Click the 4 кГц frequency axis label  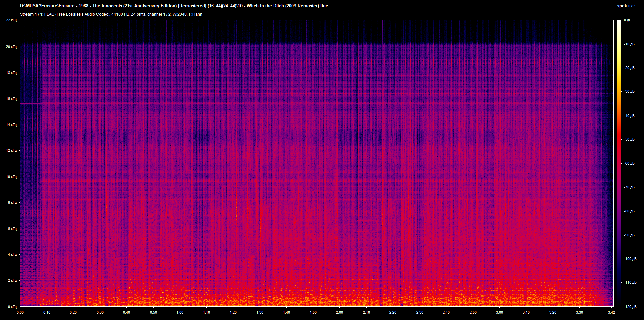tap(12, 254)
